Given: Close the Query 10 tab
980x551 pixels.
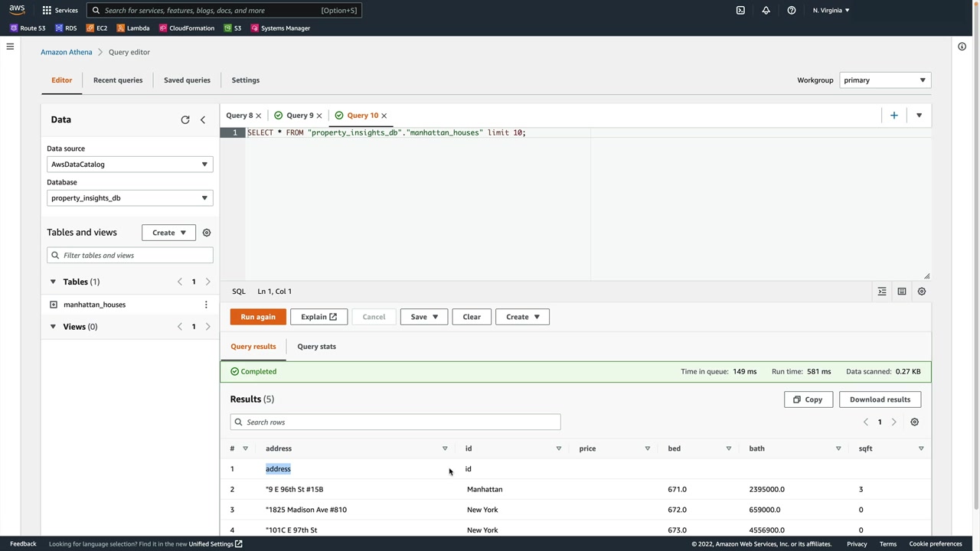Looking at the screenshot, I should coord(384,116).
